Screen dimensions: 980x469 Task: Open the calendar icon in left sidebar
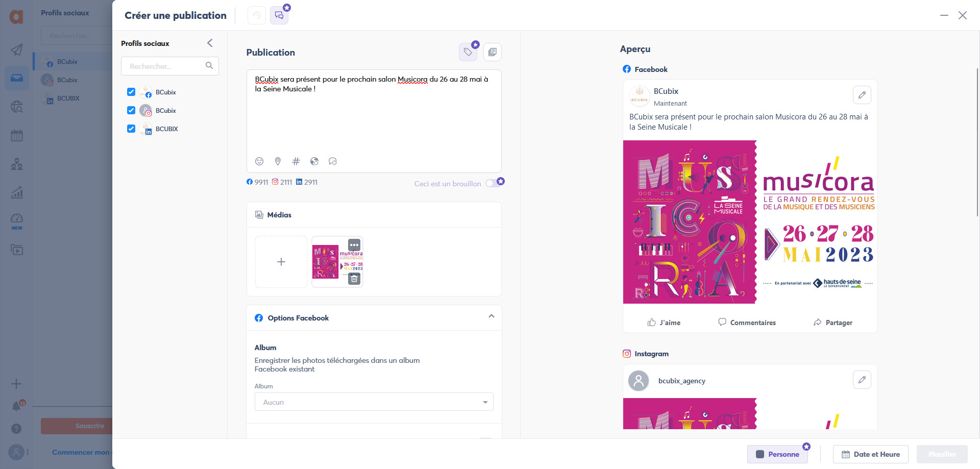pos(17,135)
